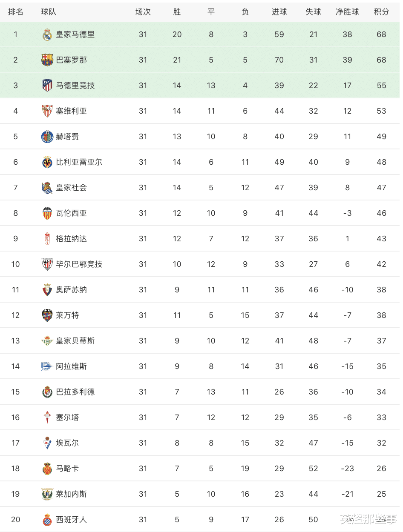403x532 pixels.
Task: Click the Villarreal yellow crest icon
Action: pyautogui.click(x=47, y=162)
